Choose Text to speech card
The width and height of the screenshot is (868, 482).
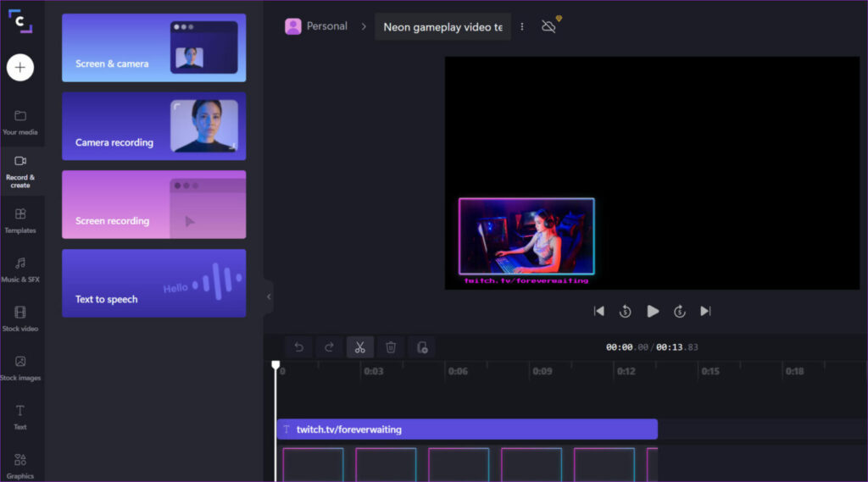point(154,283)
